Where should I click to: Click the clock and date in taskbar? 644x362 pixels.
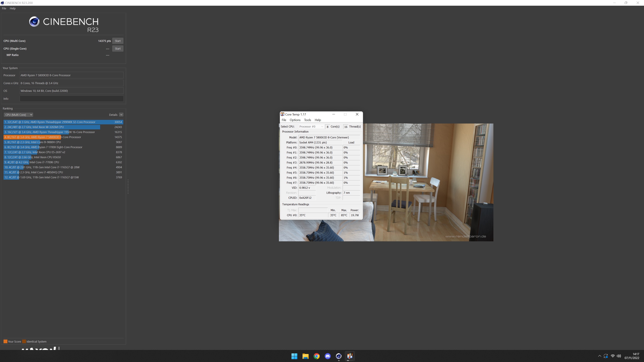click(632, 356)
